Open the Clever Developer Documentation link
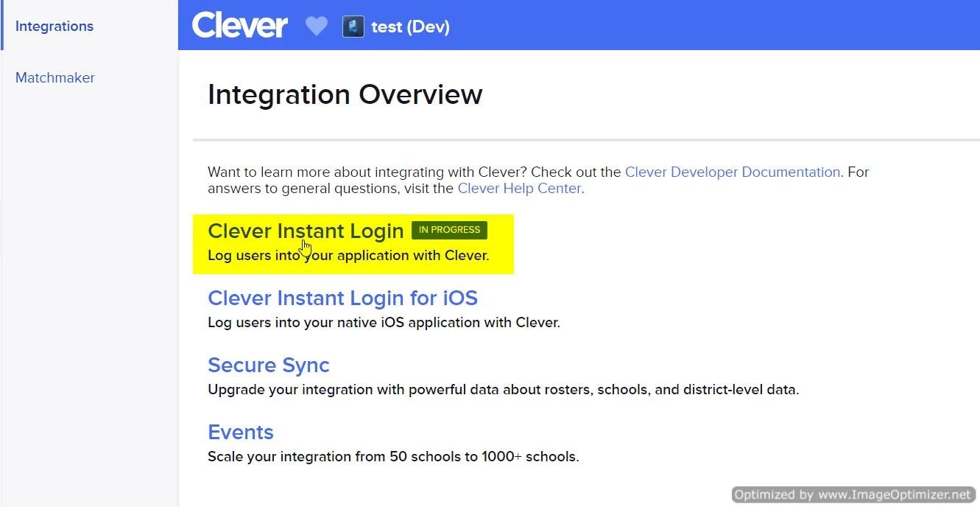The image size is (980, 507). (733, 172)
